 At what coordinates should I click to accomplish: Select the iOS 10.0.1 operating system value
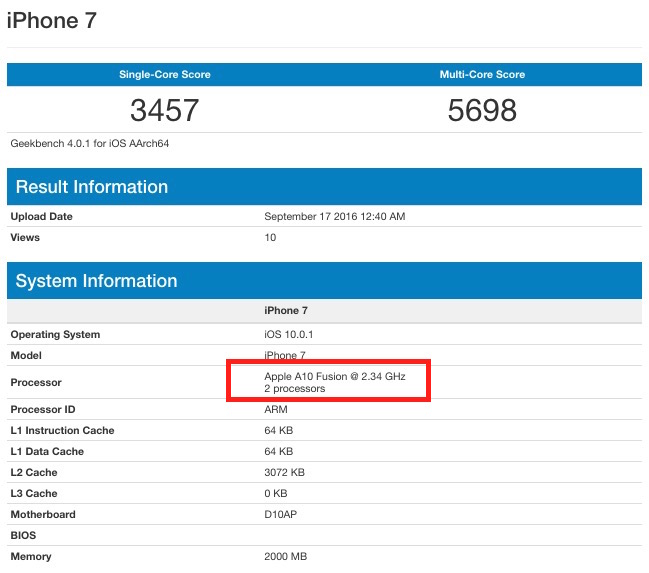pos(289,335)
